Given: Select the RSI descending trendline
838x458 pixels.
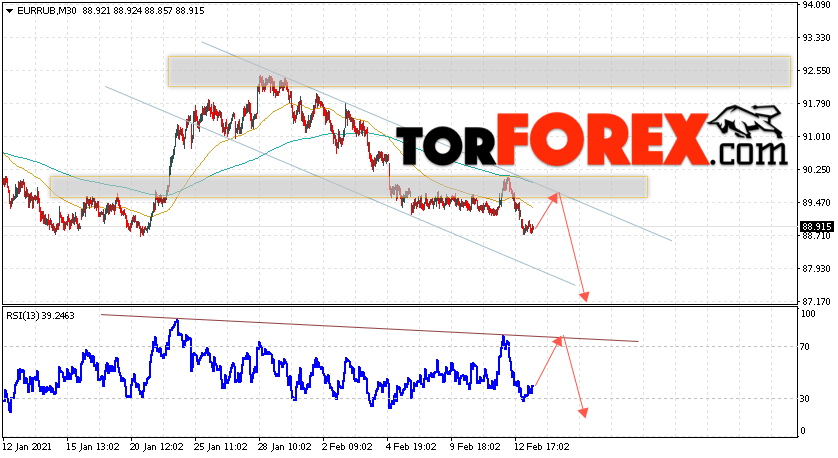Looking at the screenshot, I should [369, 328].
